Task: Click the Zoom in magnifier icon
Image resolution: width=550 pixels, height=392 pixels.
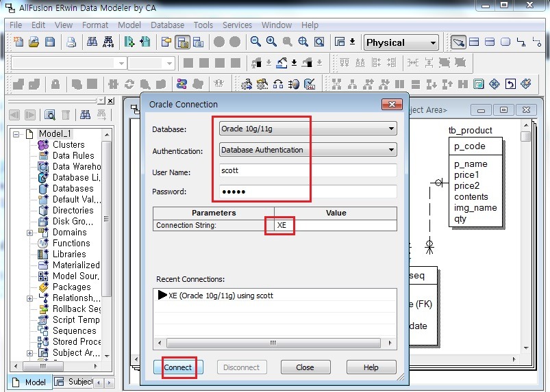Action: coord(271,42)
